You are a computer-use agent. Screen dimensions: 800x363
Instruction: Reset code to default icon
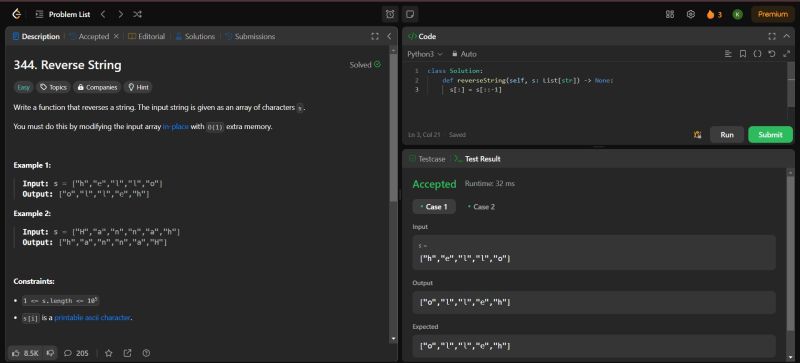772,54
